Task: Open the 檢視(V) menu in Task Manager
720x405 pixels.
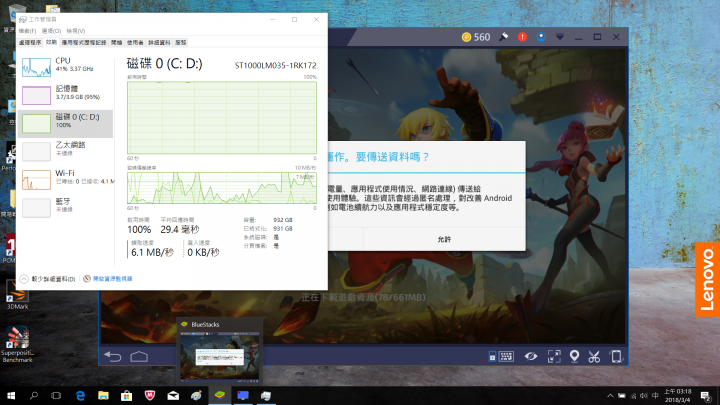Action: [75, 31]
